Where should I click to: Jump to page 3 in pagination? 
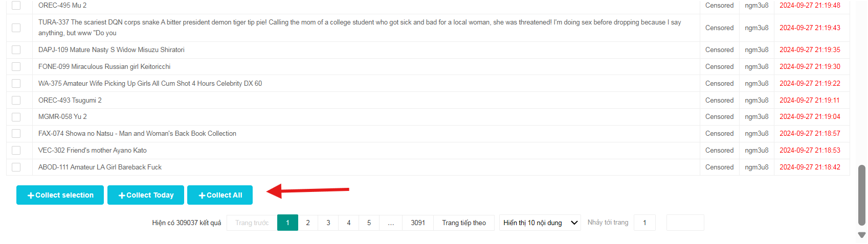pos(328,223)
